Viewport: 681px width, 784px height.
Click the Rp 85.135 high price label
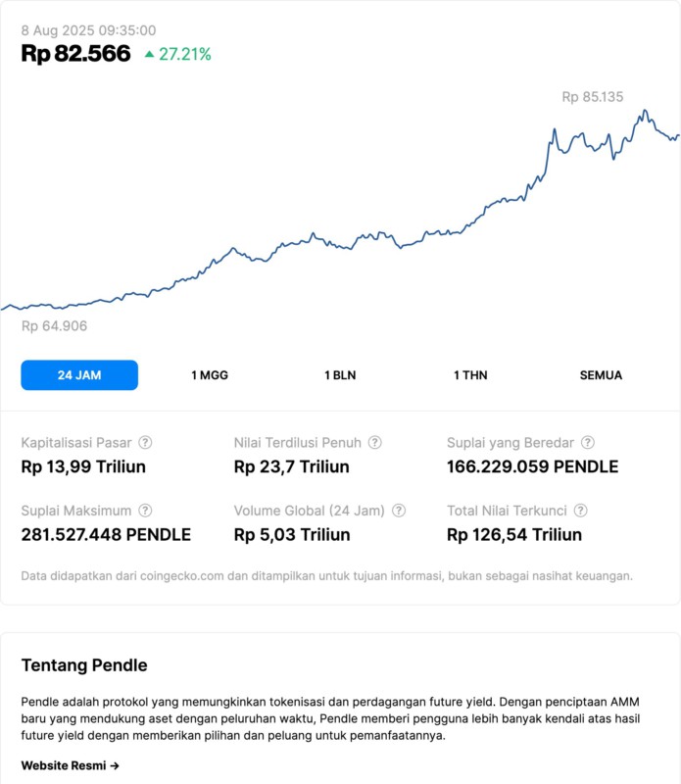point(592,97)
